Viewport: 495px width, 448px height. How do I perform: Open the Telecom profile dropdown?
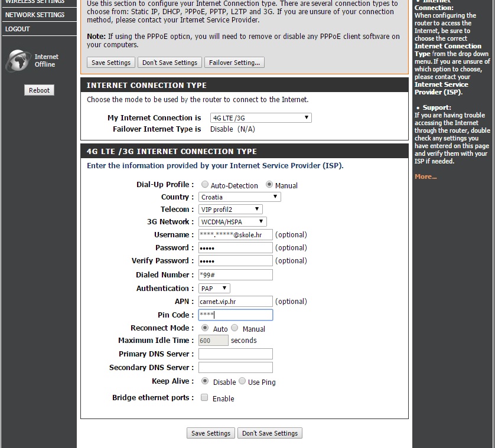coord(230,210)
